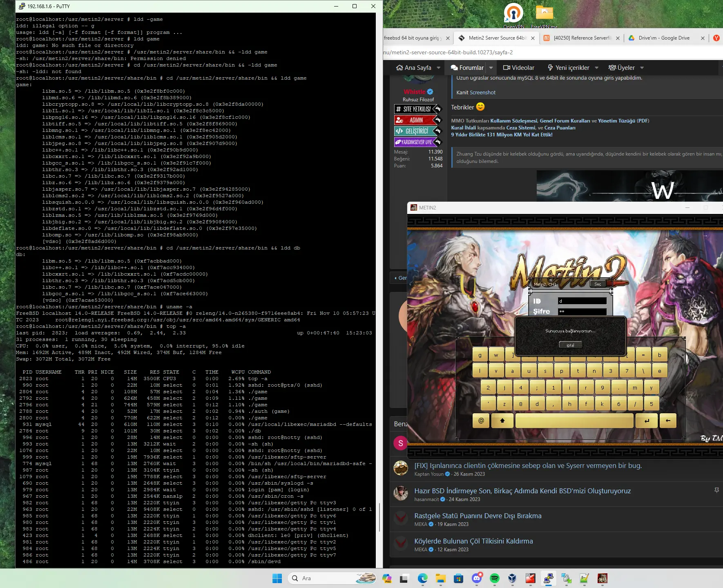
Task: Click the SITE YETKILISI badge
Action: (417, 109)
